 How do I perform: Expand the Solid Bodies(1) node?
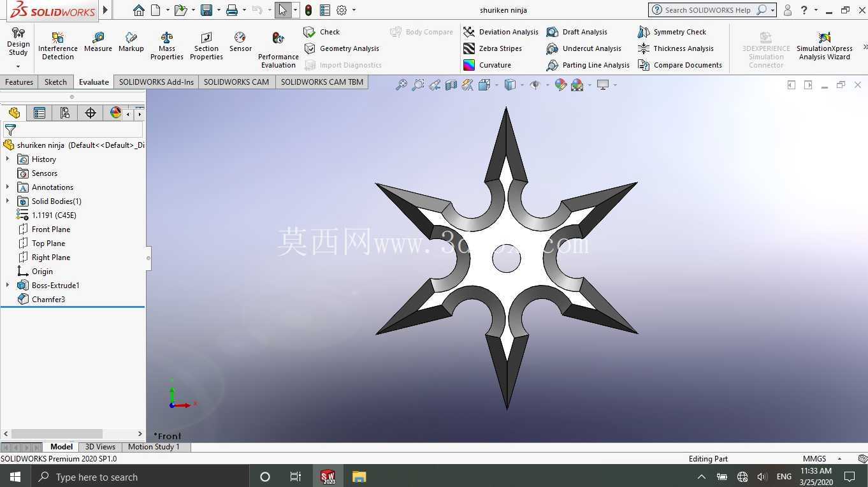[8, 201]
